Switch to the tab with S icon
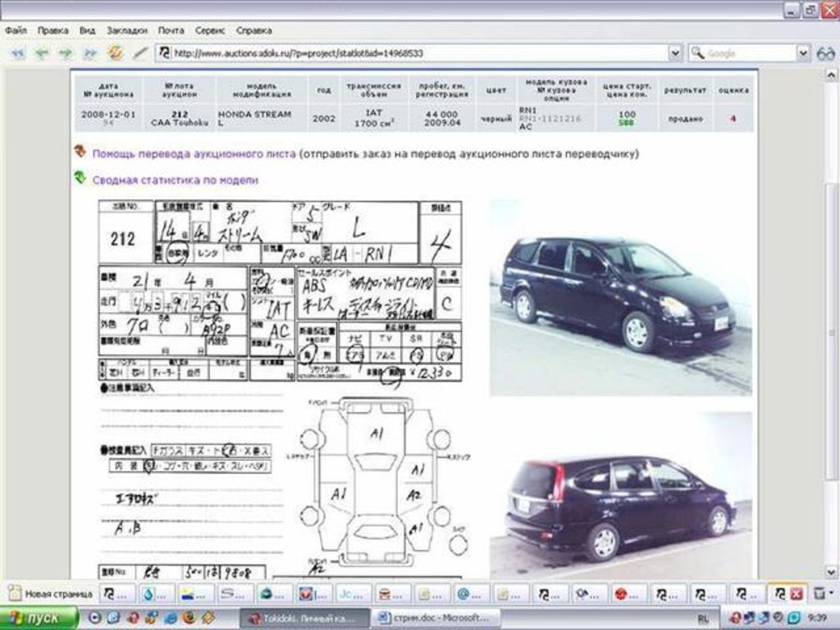The image size is (840, 630). pyautogui.click(x=235, y=594)
